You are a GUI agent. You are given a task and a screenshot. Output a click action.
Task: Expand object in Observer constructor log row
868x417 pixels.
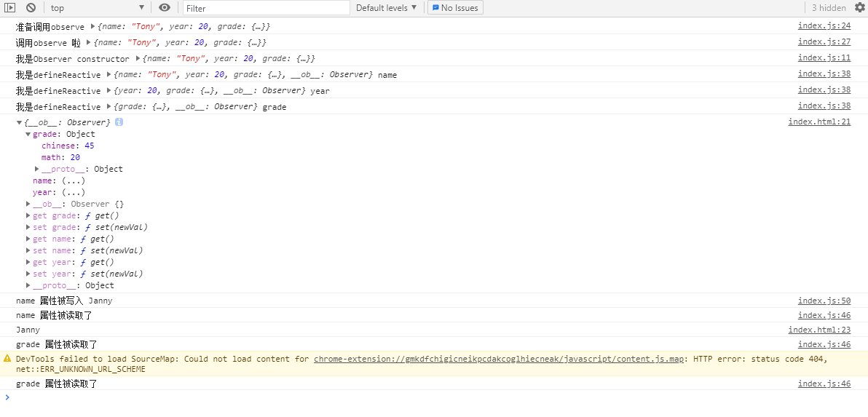pos(138,58)
